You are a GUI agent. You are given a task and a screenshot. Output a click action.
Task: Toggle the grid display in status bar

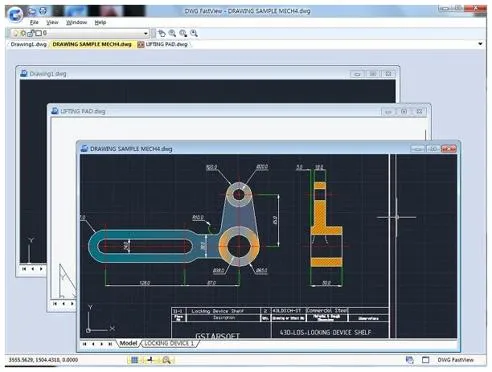[x=134, y=360]
